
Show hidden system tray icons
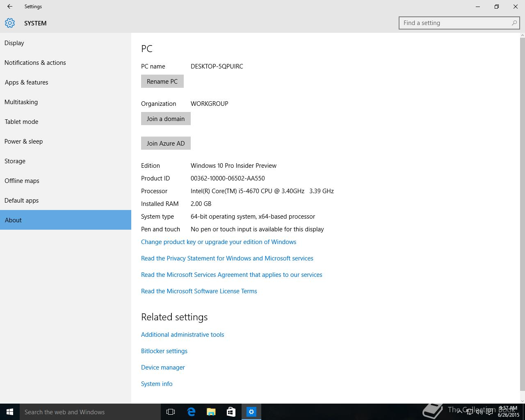[459, 412]
